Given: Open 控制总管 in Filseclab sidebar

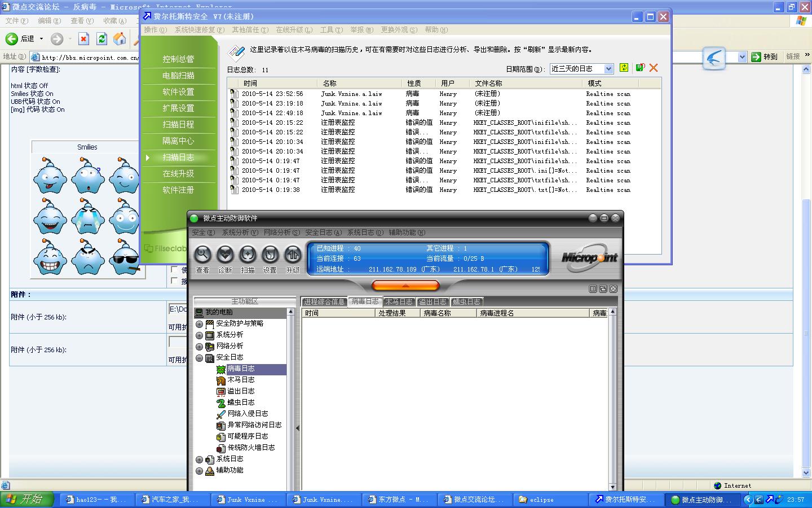Looking at the screenshot, I should [178, 59].
